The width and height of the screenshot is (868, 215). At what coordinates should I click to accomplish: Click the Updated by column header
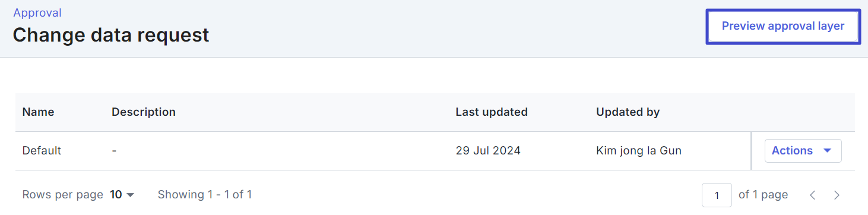coord(628,112)
